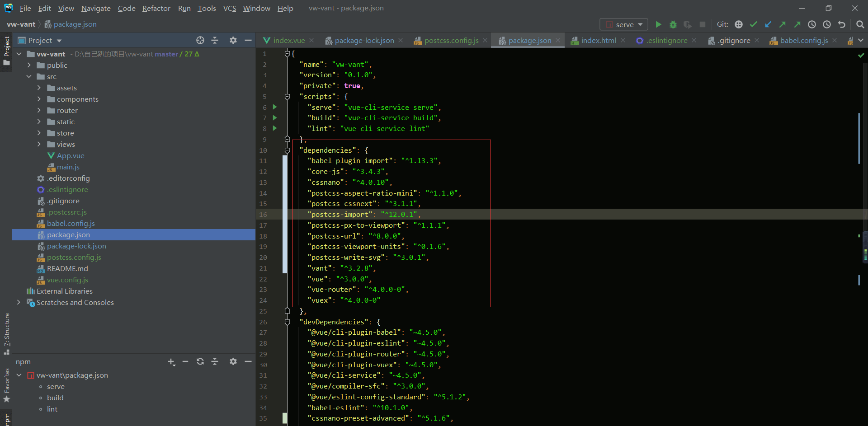Collapse the src folder
868x426 pixels.
(29, 76)
